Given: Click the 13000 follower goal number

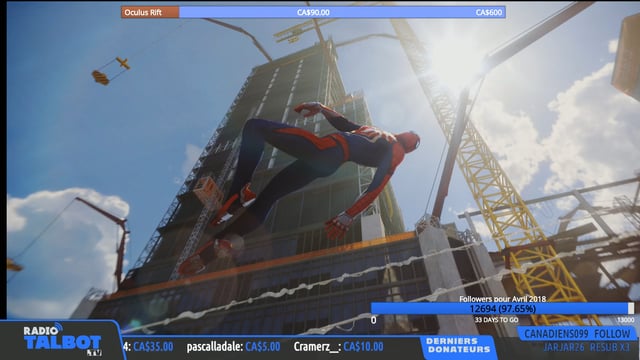Looking at the screenshot, I should [626, 320].
